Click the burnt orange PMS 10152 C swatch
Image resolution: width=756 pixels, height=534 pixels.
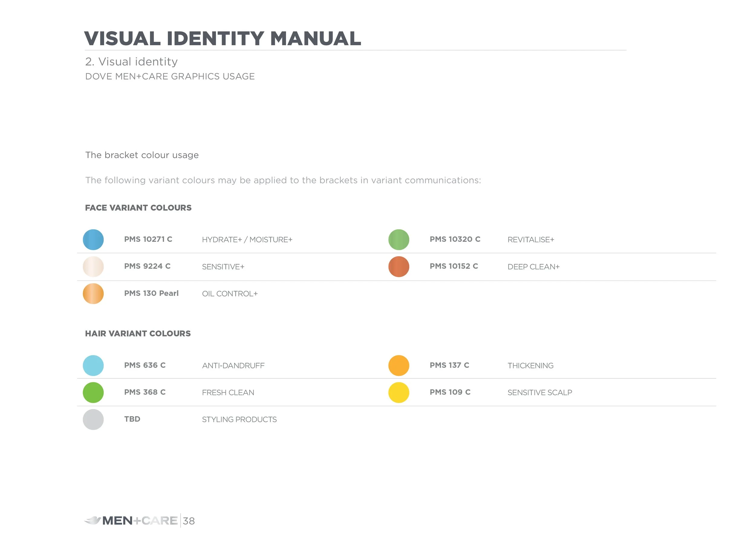tap(399, 267)
